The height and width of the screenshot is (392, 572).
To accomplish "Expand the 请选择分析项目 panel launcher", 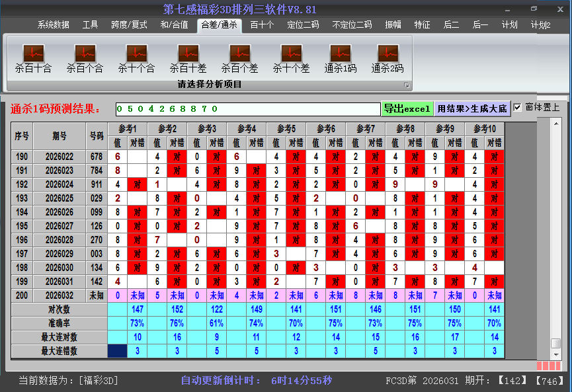I will pyautogui.click(x=407, y=85).
